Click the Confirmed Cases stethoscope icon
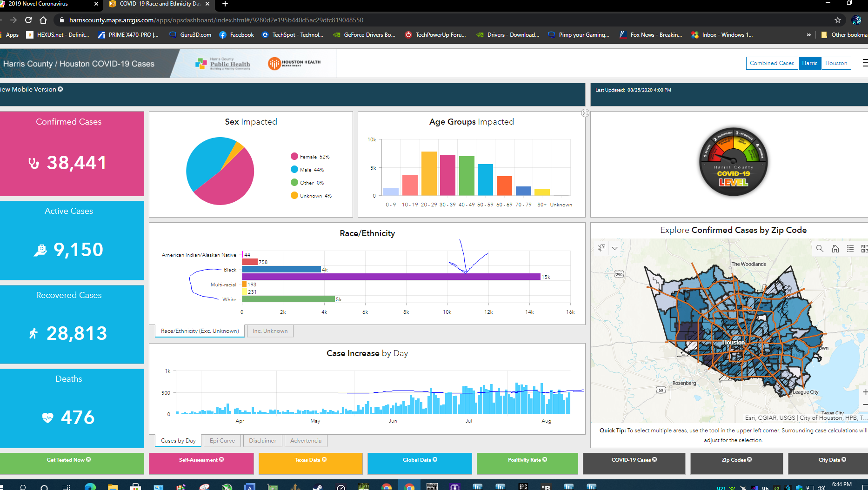Image resolution: width=868 pixels, height=490 pixels. [x=33, y=163]
